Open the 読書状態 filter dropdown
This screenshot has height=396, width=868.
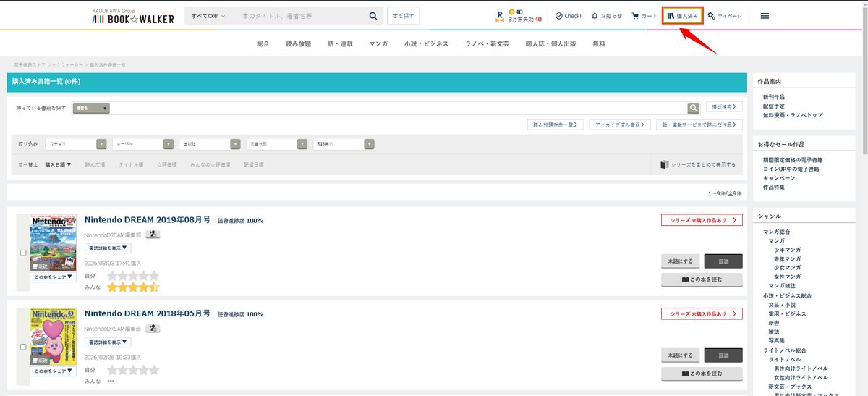pos(277,144)
